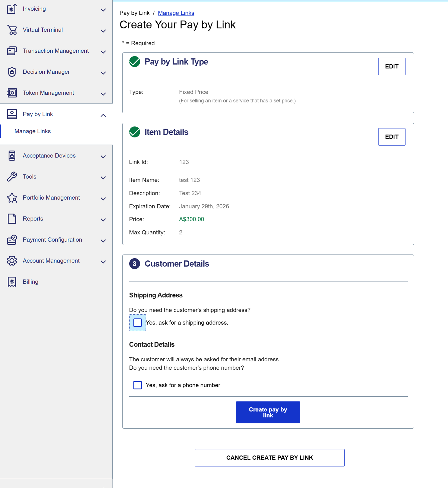Click the Decision Manager shield icon
Image resolution: width=448 pixels, height=488 pixels.
pos(12,72)
